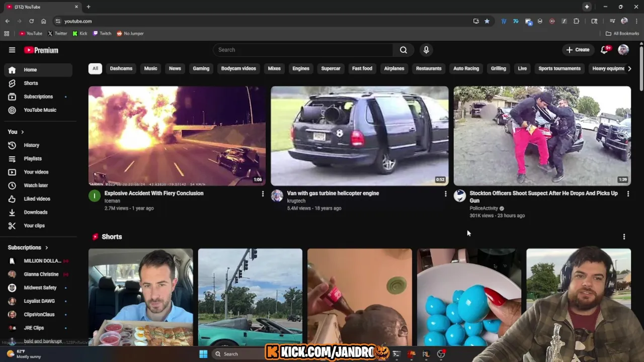Go to Home in the sidebar
The image size is (644, 362).
point(38,70)
